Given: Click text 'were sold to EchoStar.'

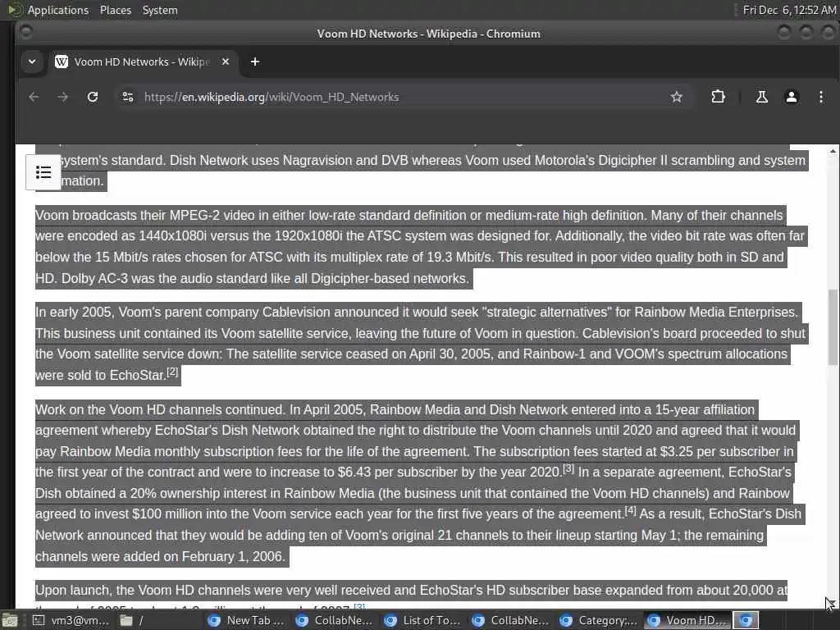Looking at the screenshot, I should click(100, 376).
